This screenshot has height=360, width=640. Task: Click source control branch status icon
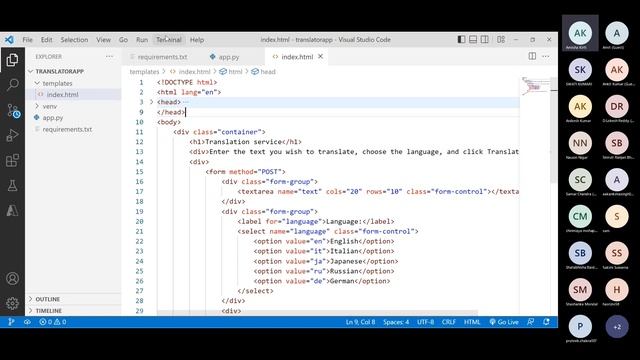11,322
